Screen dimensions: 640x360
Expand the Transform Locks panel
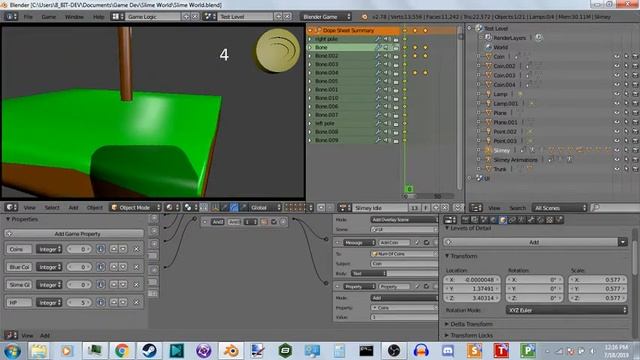click(x=447, y=336)
